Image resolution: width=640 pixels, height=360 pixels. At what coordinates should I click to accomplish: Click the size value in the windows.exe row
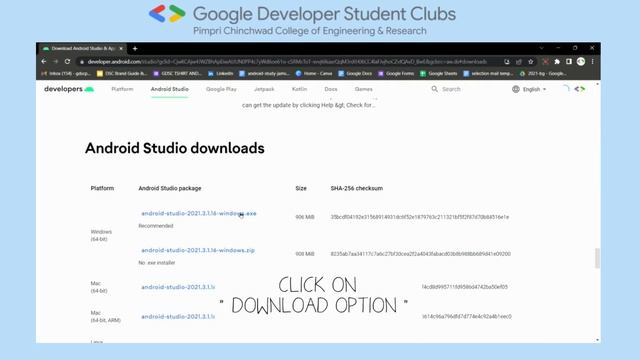[305, 217]
